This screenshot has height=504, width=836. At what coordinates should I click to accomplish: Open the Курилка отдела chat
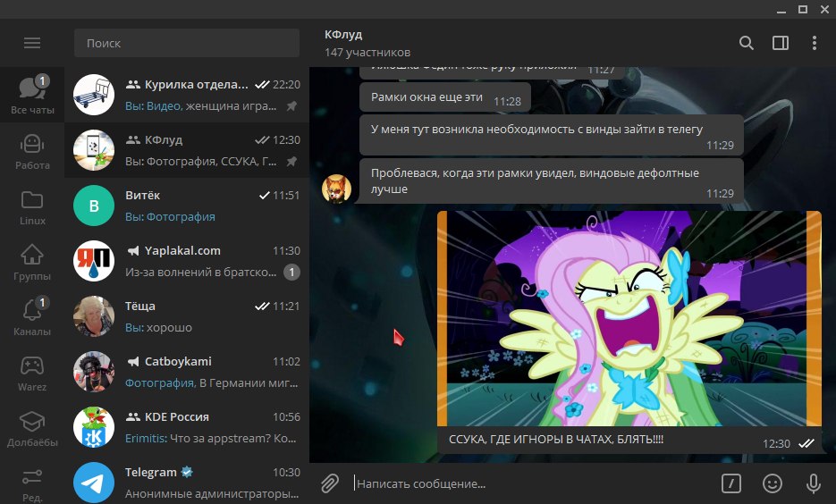click(x=187, y=95)
